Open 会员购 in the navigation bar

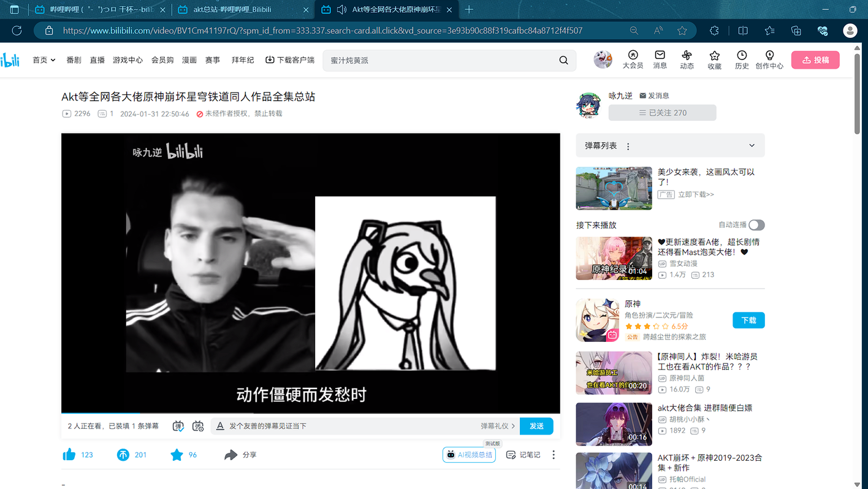162,60
